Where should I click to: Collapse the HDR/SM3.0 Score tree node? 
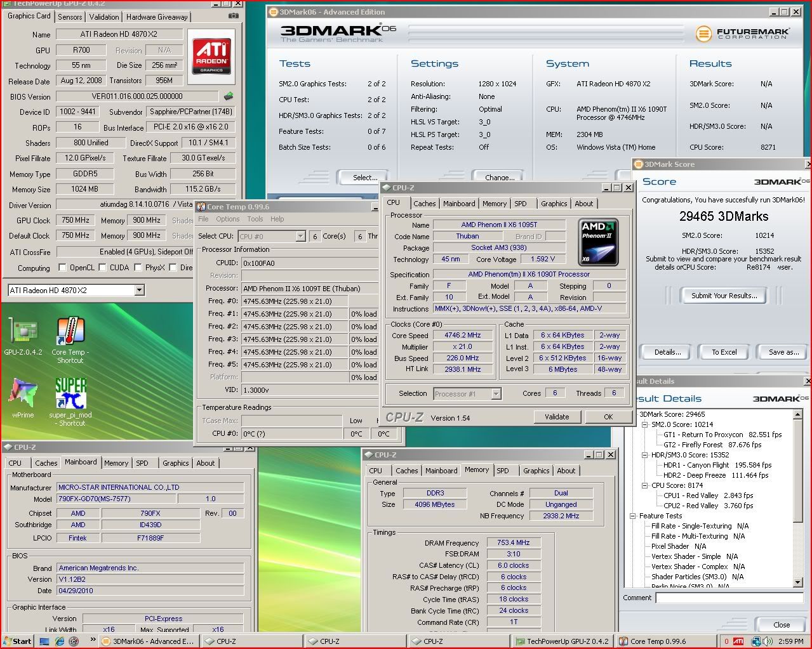pyautogui.click(x=645, y=455)
